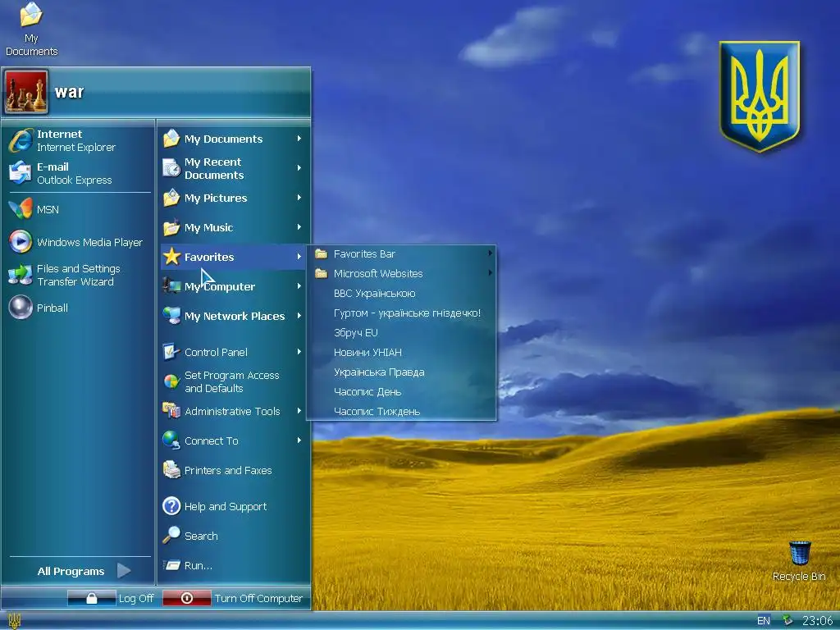
Task: Expand the My Computer submenu arrow
Action: point(299,286)
